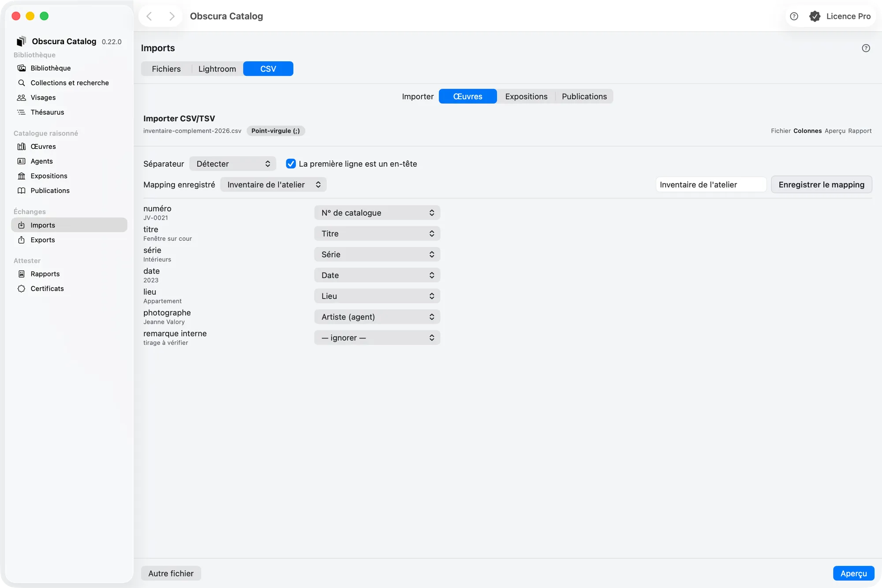Open Collections et recherche in sidebar
This screenshot has width=882, height=588.
pos(70,82)
